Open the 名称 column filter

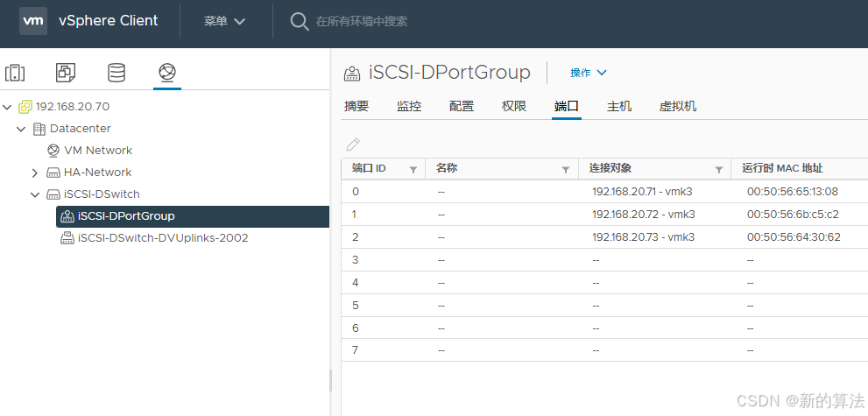[x=566, y=170]
